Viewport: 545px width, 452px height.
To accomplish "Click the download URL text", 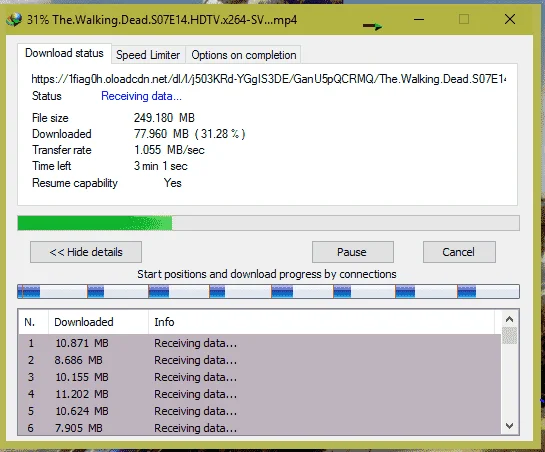I will click(268, 79).
